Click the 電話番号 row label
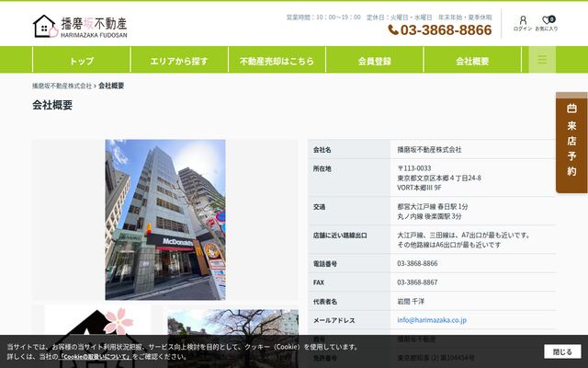The image size is (588, 368). [325, 264]
